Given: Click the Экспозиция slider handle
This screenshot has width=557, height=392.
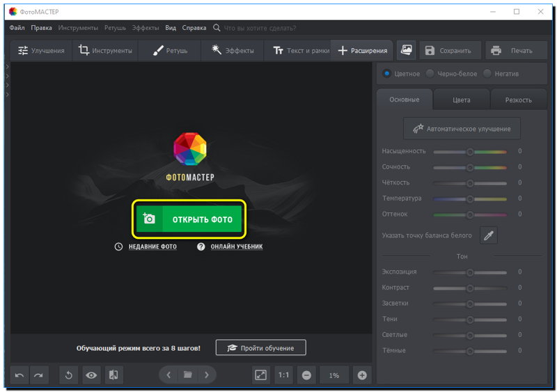Looking at the screenshot, I should [x=470, y=272].
